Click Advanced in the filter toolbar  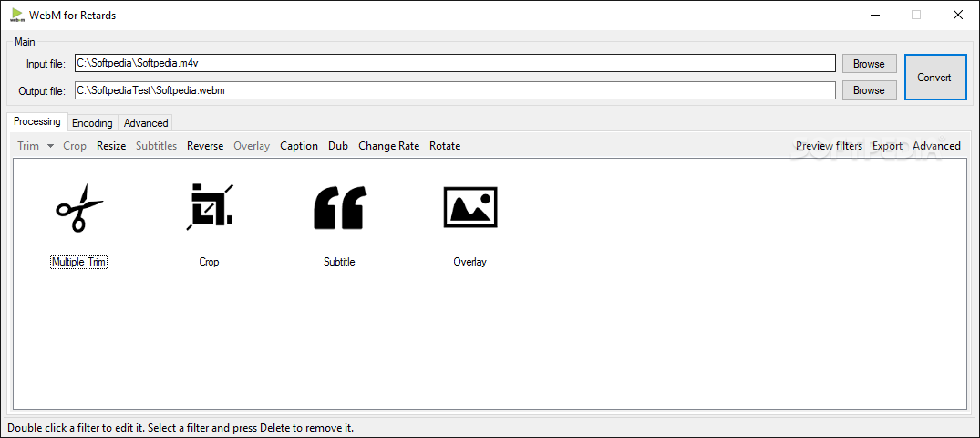click(936, 146)
